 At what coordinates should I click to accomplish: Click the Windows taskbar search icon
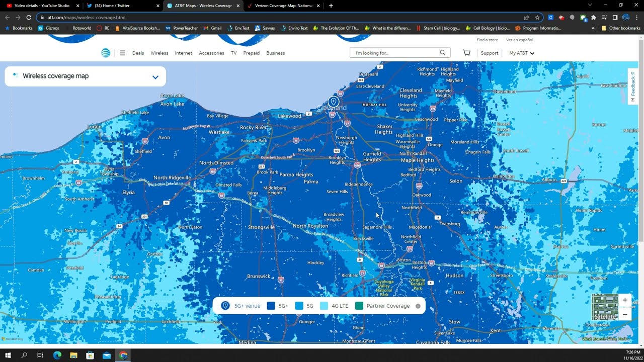(x=24, y=355)
